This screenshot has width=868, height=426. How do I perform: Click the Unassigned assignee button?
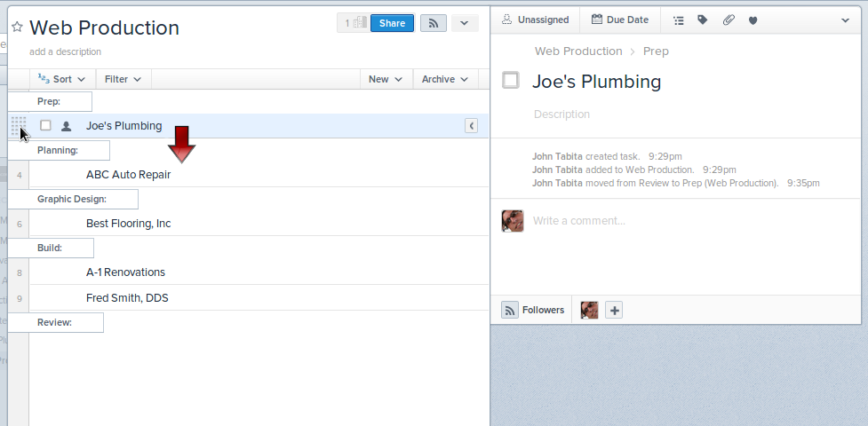(535, 20)
